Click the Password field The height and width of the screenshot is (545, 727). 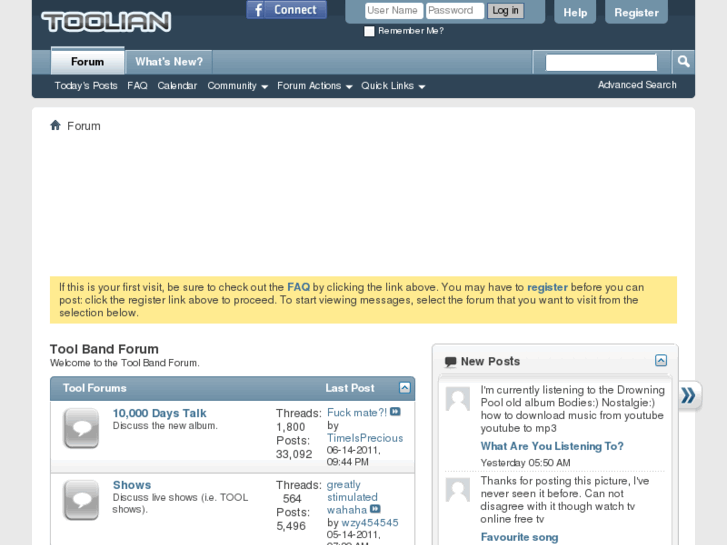click(x=455, y=10)
